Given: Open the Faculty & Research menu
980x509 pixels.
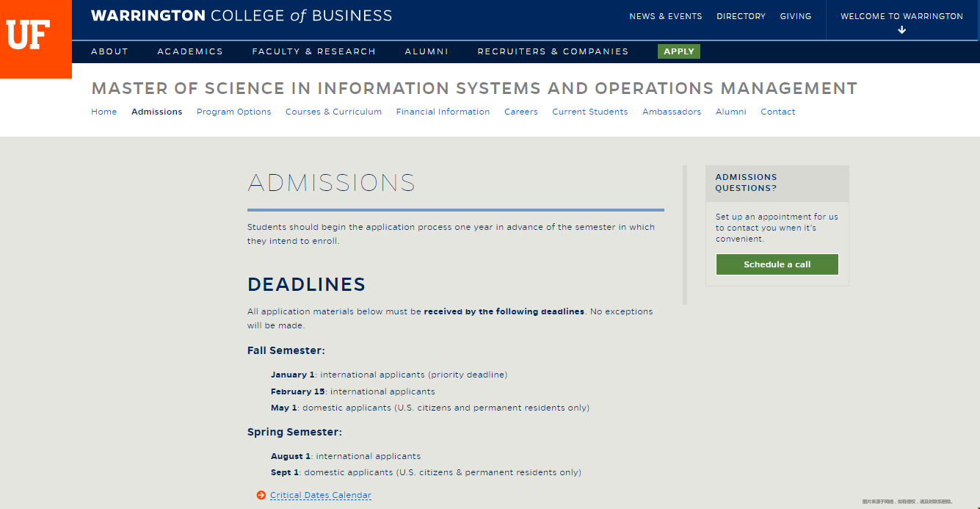Looking at the screenshot, I should pyautogui.click(x=313, y=51).
